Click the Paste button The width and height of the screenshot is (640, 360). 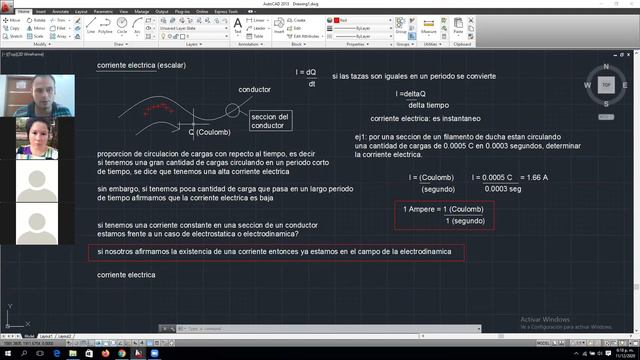tap(458, 26)
